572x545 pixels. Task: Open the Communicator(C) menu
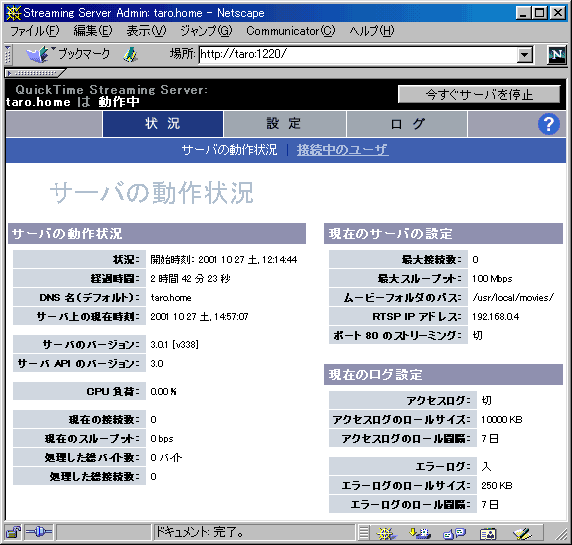(x=290, y=31)
